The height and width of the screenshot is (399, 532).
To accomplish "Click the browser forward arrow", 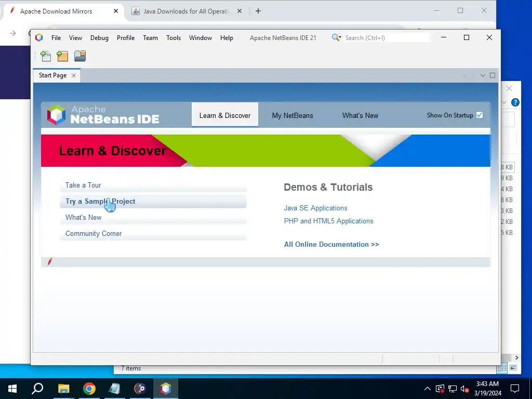I will [13, 33].
